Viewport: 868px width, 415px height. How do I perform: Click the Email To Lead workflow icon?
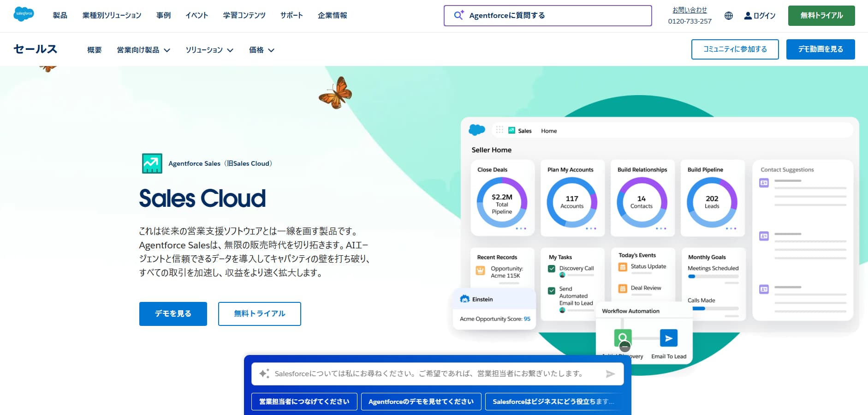669,338
